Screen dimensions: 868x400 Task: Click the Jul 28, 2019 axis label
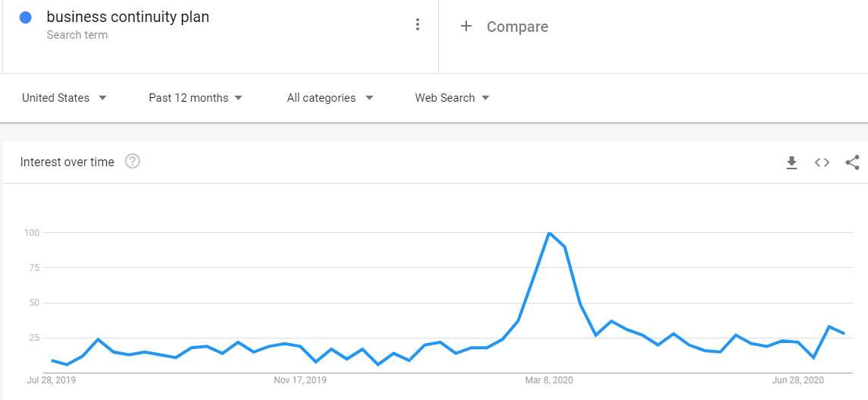52,380
